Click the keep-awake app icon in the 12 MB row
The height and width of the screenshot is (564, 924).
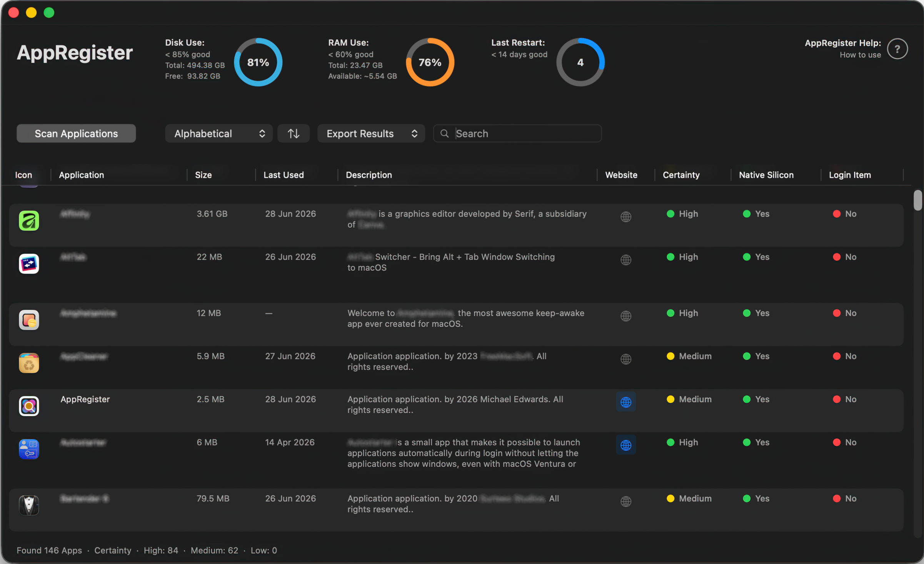pyautogui.click(x=29, y=320)
